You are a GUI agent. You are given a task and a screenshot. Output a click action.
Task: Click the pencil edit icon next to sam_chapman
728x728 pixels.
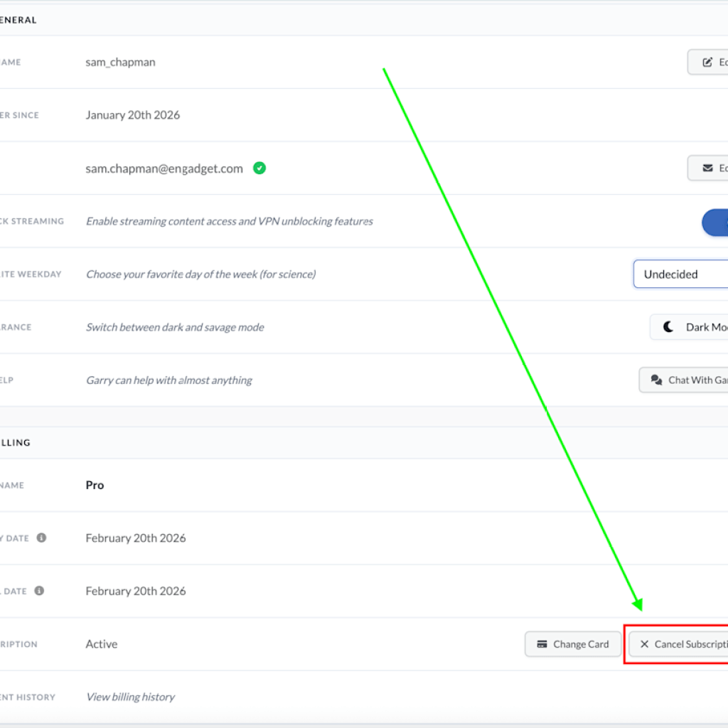707,62
